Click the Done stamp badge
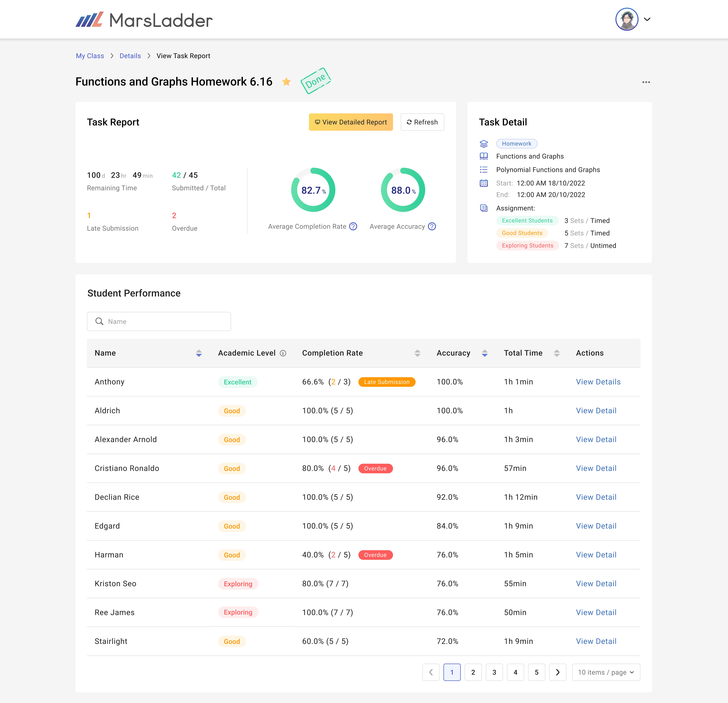Image resolution: width=728 pixels, height=703 pixels. point(315,81)
